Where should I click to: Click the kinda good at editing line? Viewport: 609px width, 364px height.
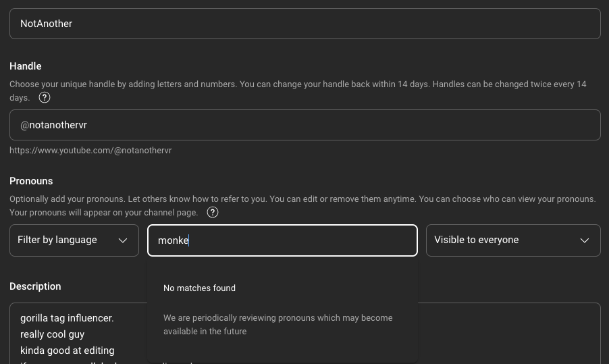(68, 350)
